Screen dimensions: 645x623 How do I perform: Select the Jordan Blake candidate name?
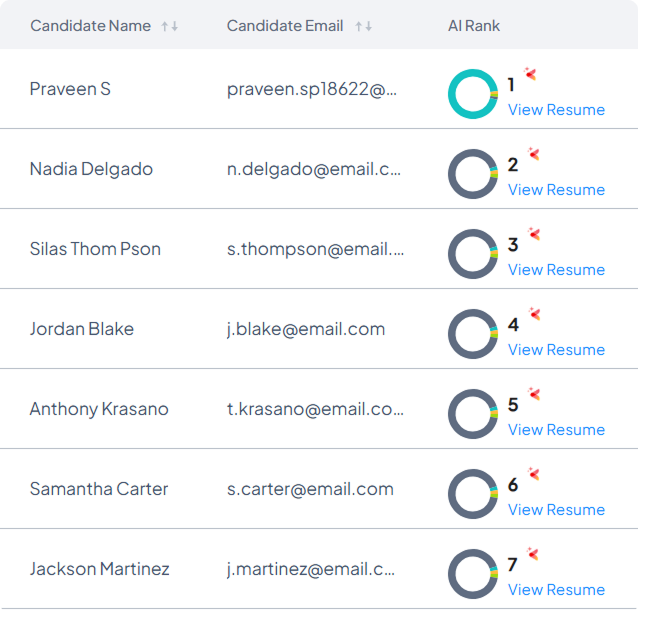tap(81, 329)
